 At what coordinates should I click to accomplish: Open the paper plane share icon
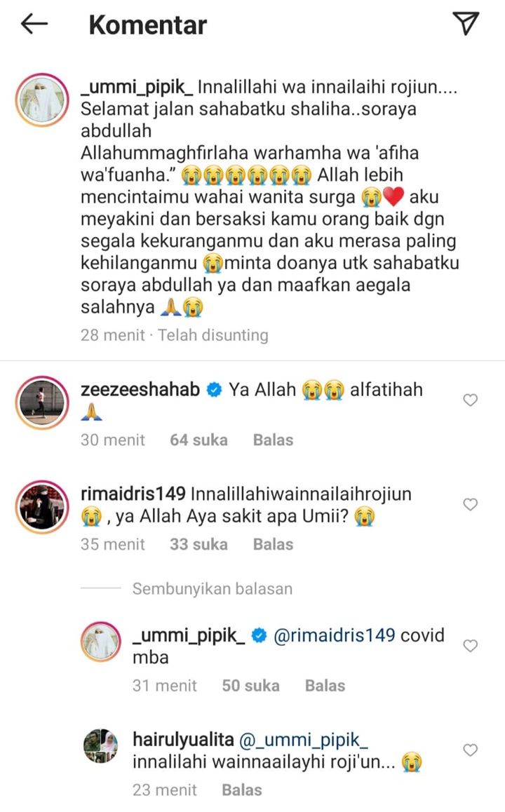[466, 23]
